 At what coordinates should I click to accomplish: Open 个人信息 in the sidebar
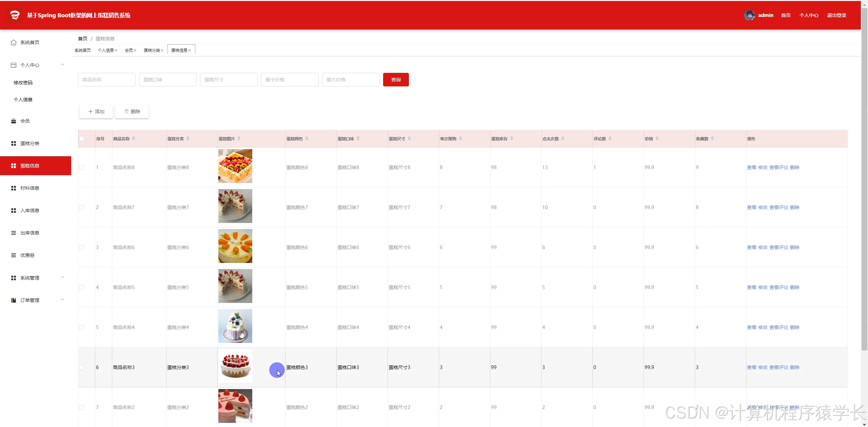pyautogui.click(x=23, y=100)
